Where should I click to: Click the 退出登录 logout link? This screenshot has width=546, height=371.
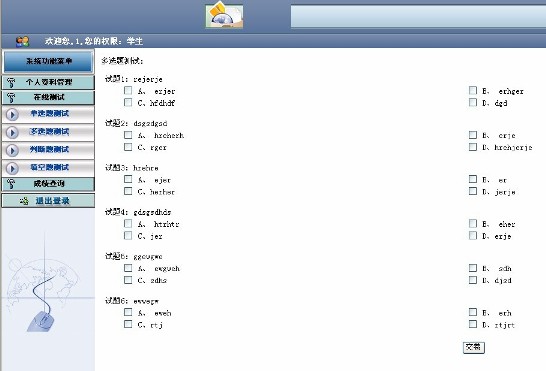point(53,201)
